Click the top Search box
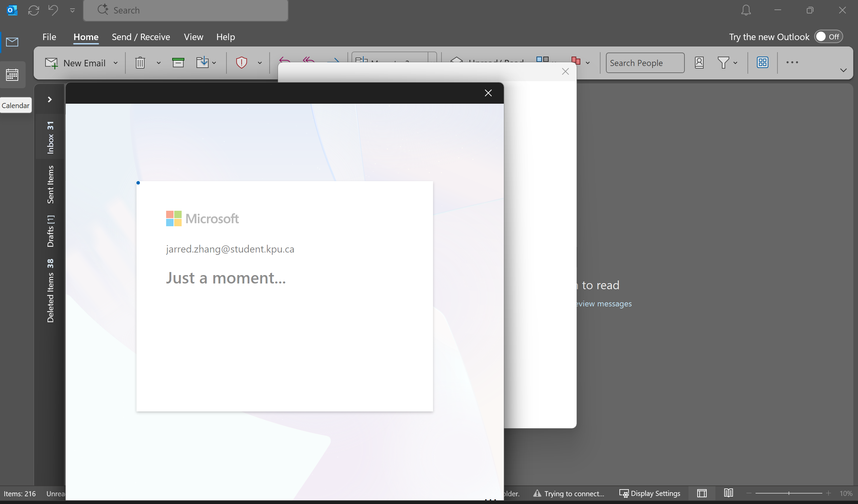The height and width of the screenshot is (504, 858). (186, 10)
